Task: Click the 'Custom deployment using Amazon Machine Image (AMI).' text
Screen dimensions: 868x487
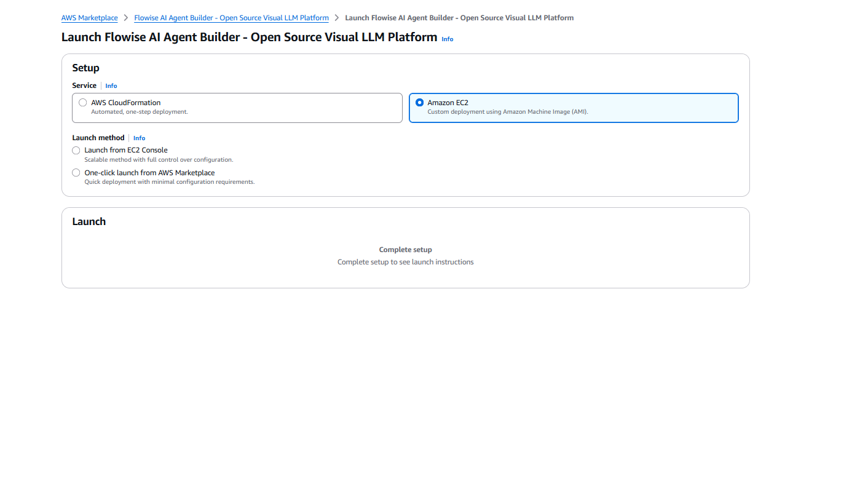Action: pyautogui.click(x=508, y=112)
